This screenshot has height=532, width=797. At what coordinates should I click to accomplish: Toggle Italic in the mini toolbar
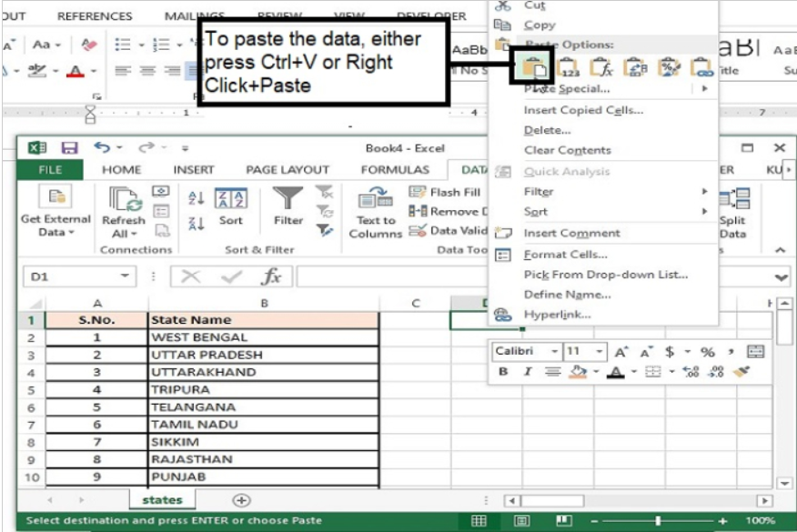click(528, 371)
